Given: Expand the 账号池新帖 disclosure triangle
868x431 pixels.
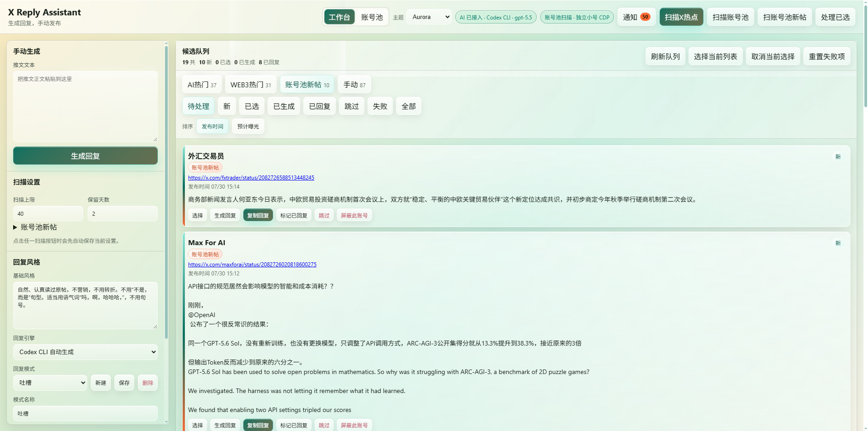Looking at the screenshot, I should pos(15,227).
